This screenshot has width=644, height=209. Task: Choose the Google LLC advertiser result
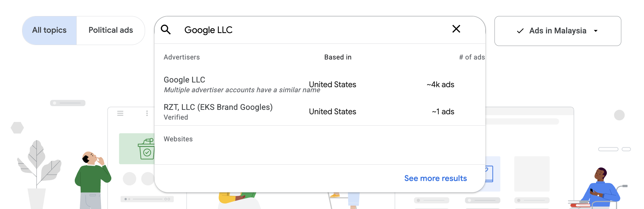pyautogui.click(x=184, y=80)
